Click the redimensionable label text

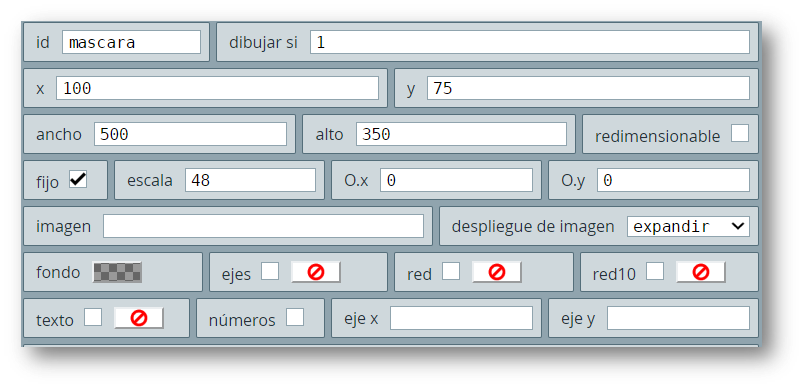point(657,137)
